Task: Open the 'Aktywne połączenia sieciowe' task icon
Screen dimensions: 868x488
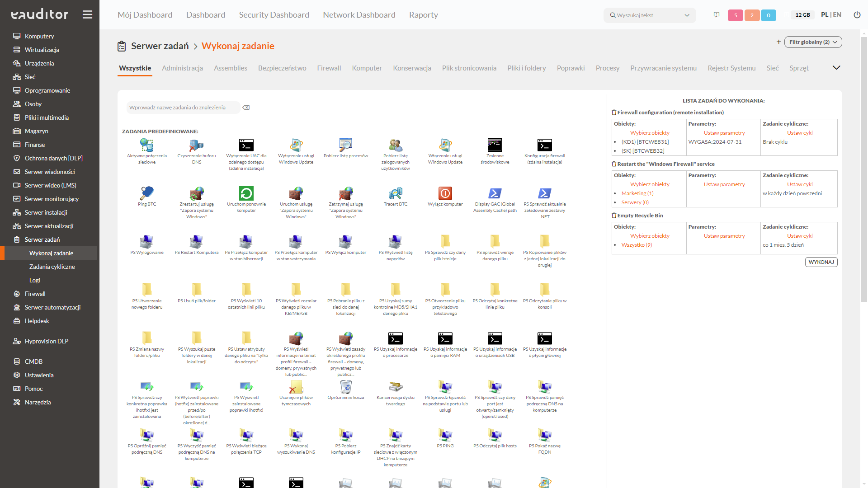Action: point(147,145)
